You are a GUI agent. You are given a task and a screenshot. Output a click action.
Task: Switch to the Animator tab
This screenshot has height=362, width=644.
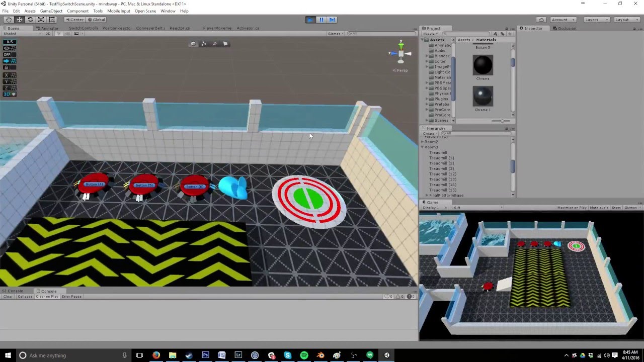pyautogui.click(x=47, y=28)
